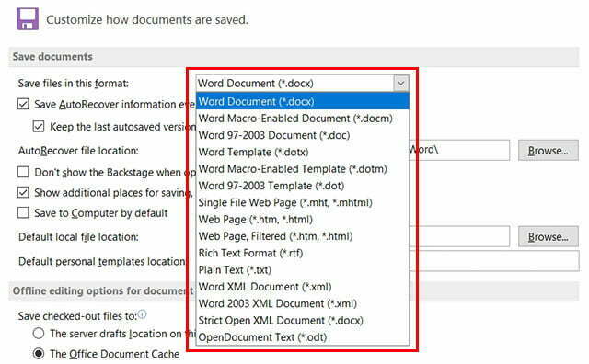
Task: Click the purple floppy disk save icon
Action: (28, 18)
